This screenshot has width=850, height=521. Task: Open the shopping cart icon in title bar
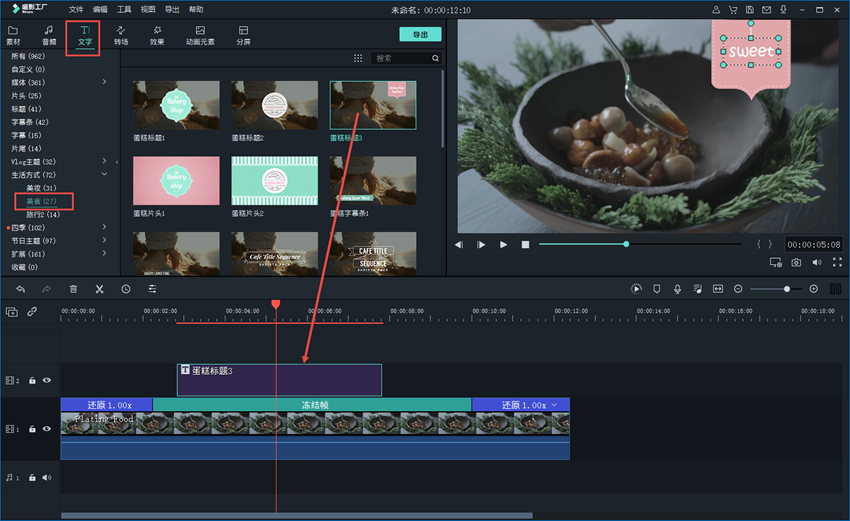tap(733, 9)
